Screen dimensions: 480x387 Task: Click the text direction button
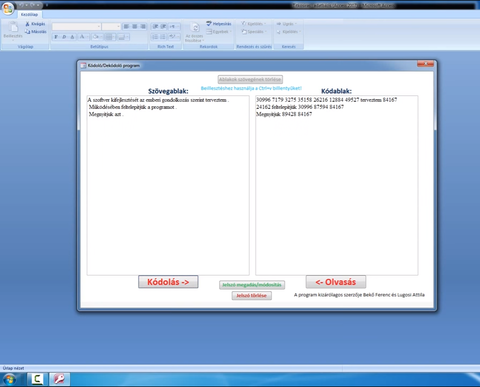[x=174, y=26]
